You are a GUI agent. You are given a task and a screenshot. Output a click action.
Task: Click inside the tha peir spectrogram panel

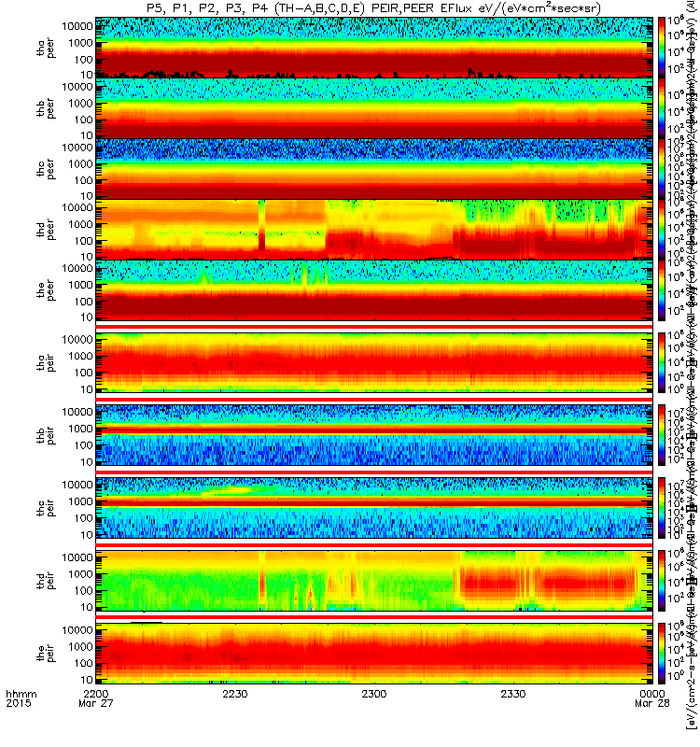tap(374, 362)
